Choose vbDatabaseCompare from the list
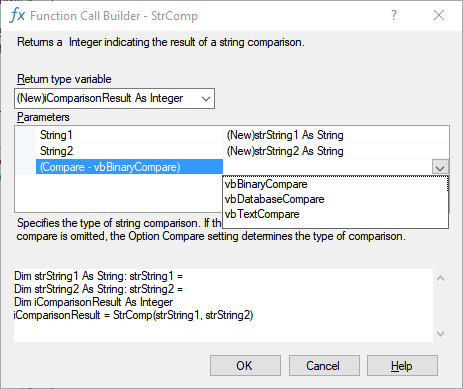Screen dimensions: 463x389 coord(335,199)
